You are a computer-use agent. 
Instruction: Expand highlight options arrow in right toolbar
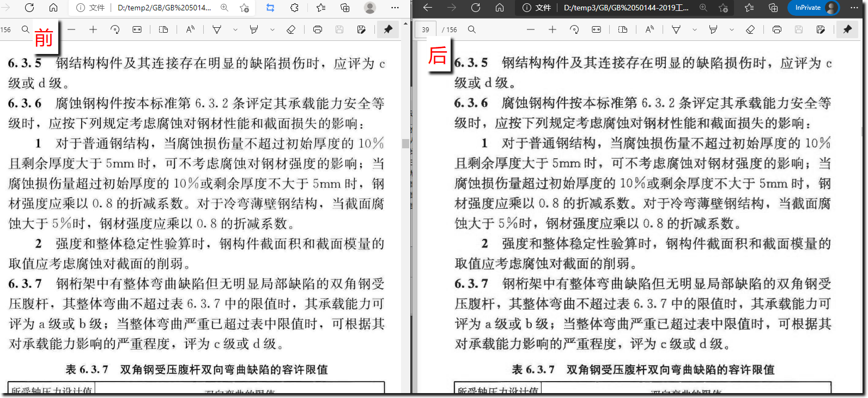point(732,29)
